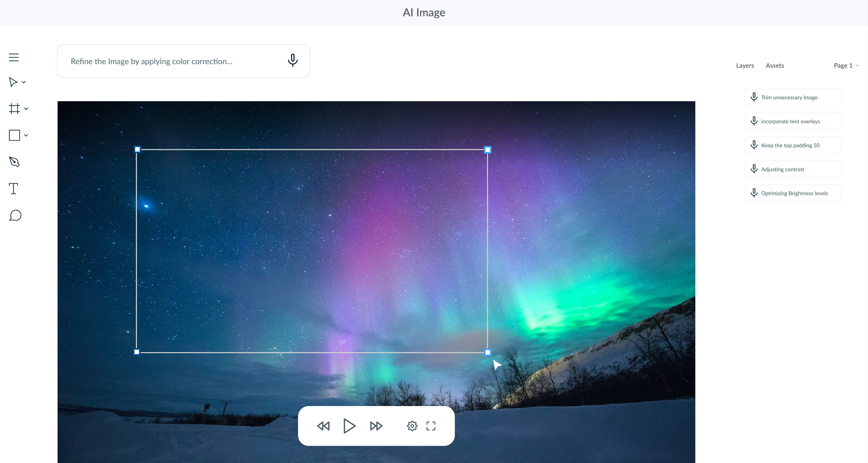Select the frame grid tool
The height and width of the screenshot is (463, 868).
14,108
